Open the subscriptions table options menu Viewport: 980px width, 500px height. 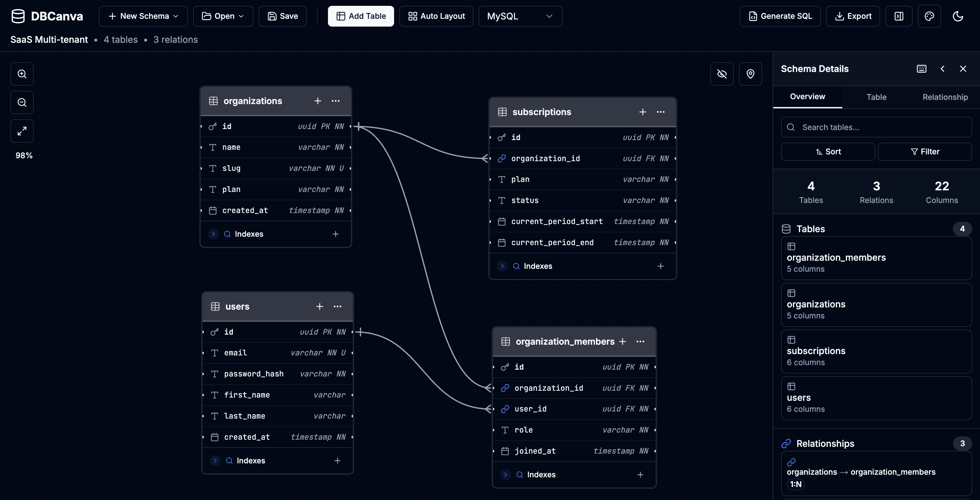tap(660, 112)
